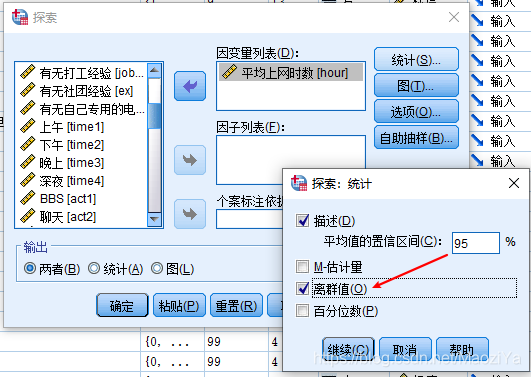This screenshot has height=377, width=531.
Task: Click ruler icon of 有无社团经验 [ex]
Action: pos(27,90)
